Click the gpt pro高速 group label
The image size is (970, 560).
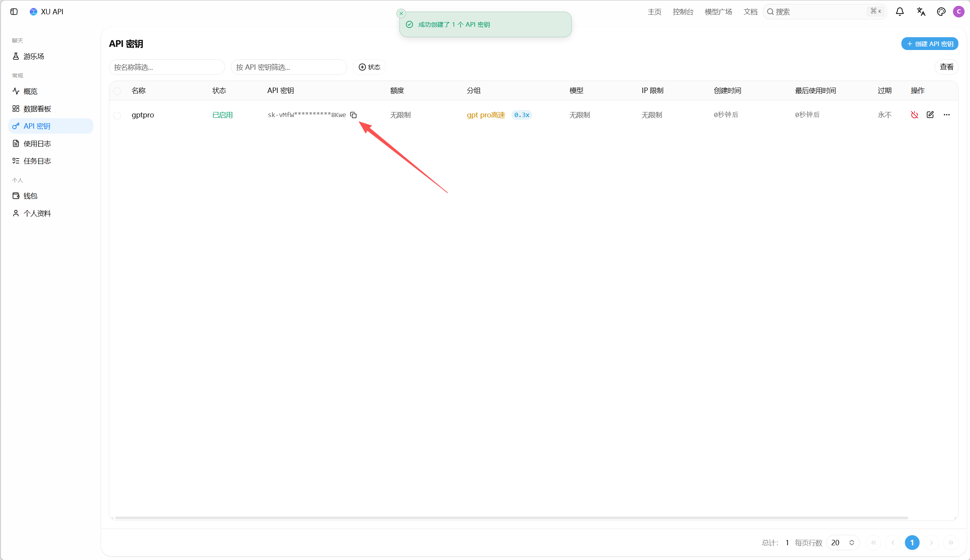(x=486, y=115)
